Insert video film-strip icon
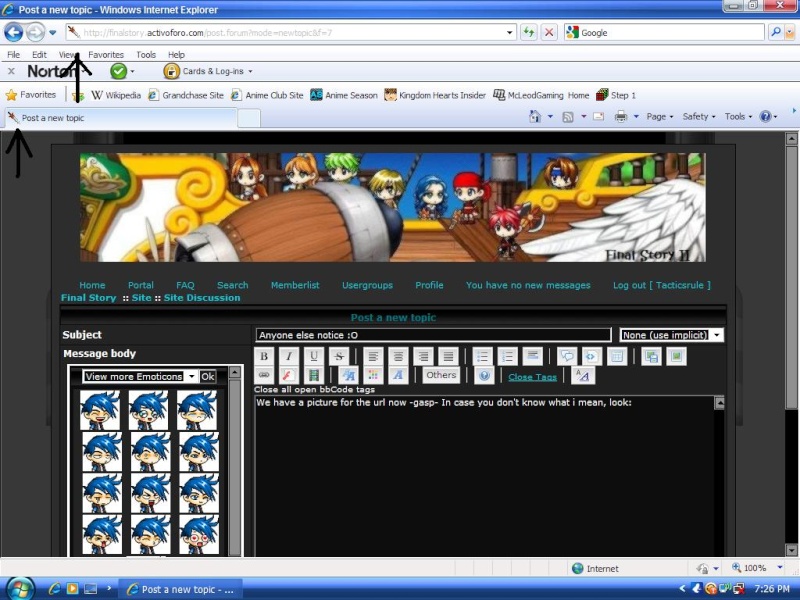Screen dimensions: 800x600 [x=314, y=376]
